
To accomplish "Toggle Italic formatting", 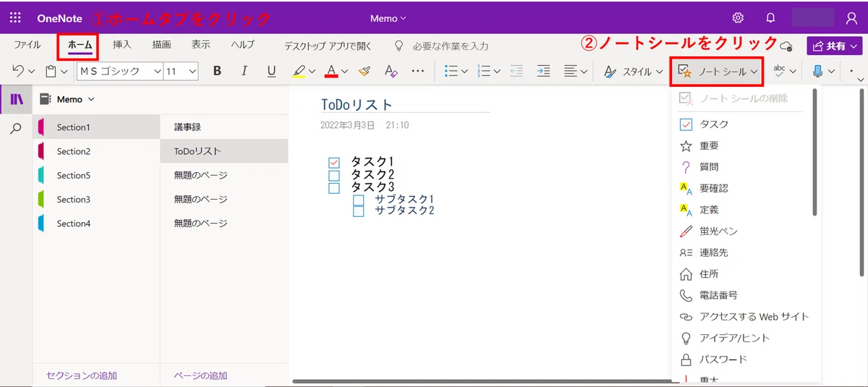I will click(244, 71).
